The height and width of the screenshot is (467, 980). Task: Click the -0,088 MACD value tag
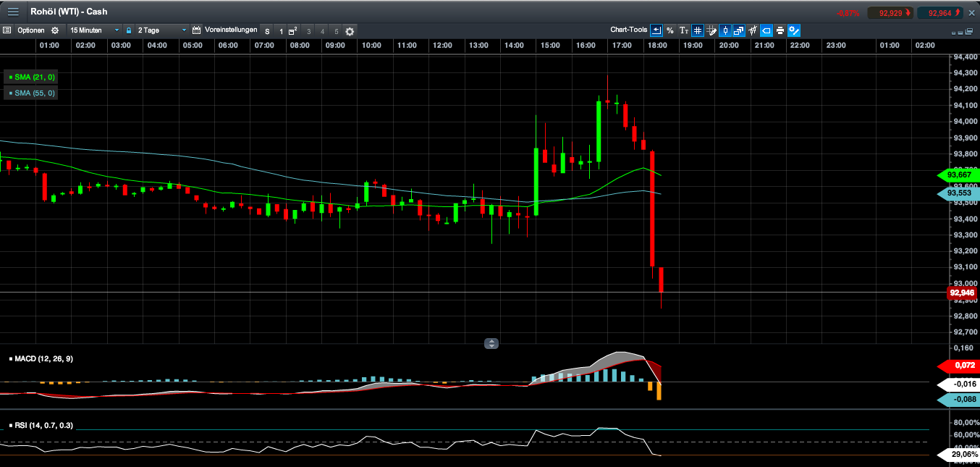pos(958,400)
